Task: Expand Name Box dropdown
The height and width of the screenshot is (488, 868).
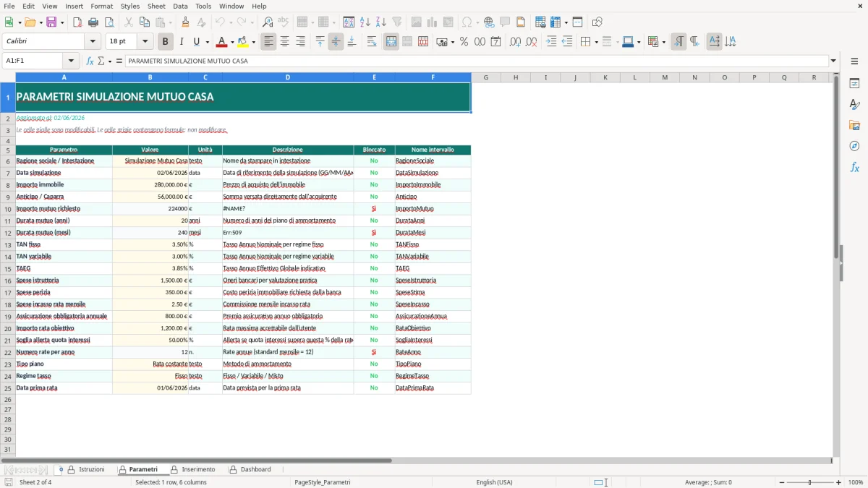Action: [x=71, y=61]
